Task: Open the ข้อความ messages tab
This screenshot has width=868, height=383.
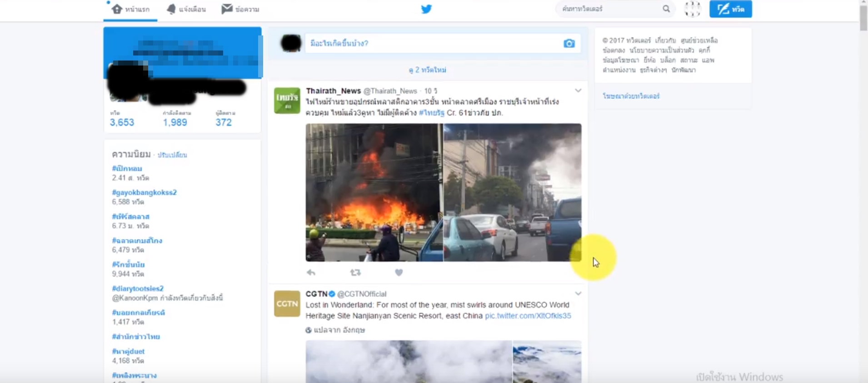Action: point(240,9)
